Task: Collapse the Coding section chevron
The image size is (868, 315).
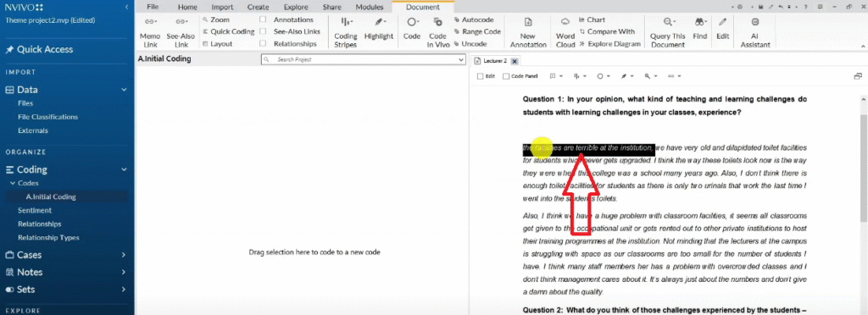Action: click(124, 169)
